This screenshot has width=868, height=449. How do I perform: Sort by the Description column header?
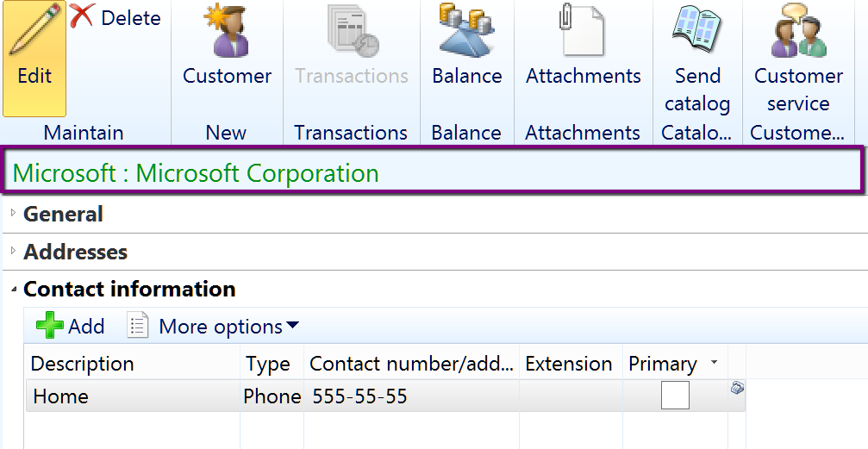[x=82, y=364]
